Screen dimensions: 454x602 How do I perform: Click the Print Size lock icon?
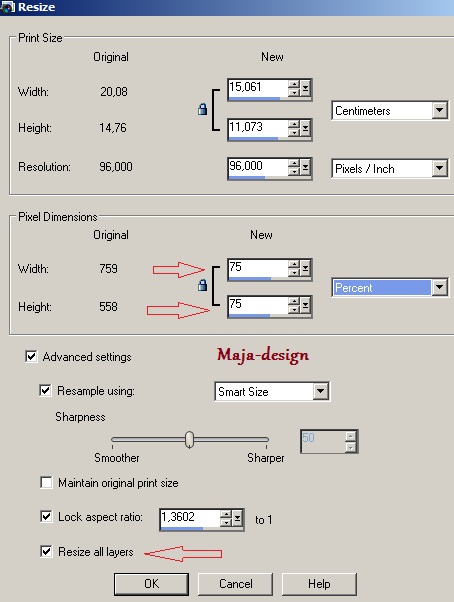[202, 109]
